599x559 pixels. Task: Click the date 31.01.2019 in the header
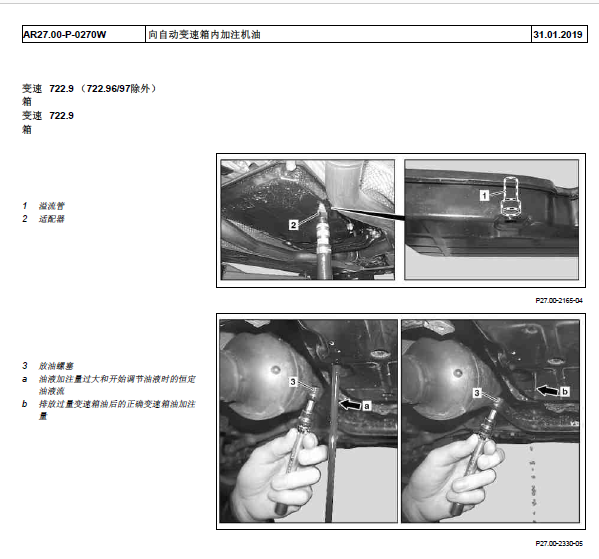558,35
